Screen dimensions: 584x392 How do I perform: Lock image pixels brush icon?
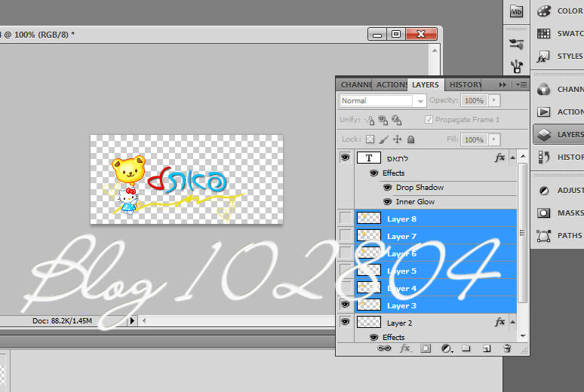pyautogui.click(x=383, y=139)
